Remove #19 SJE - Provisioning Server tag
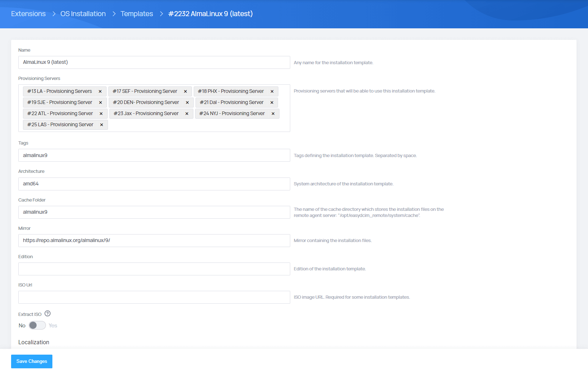The image size is (588, 374). (100, 103)
